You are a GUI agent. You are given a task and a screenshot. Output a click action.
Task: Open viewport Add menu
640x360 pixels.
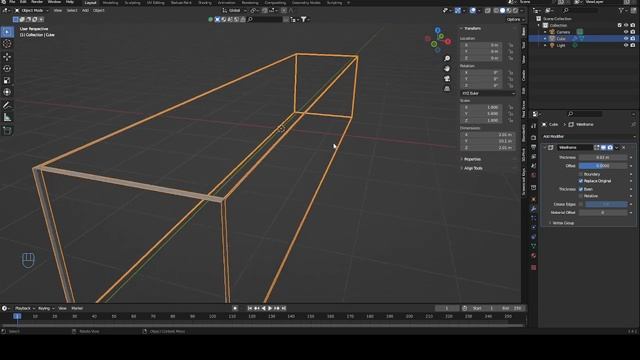[x=85, y=11]
